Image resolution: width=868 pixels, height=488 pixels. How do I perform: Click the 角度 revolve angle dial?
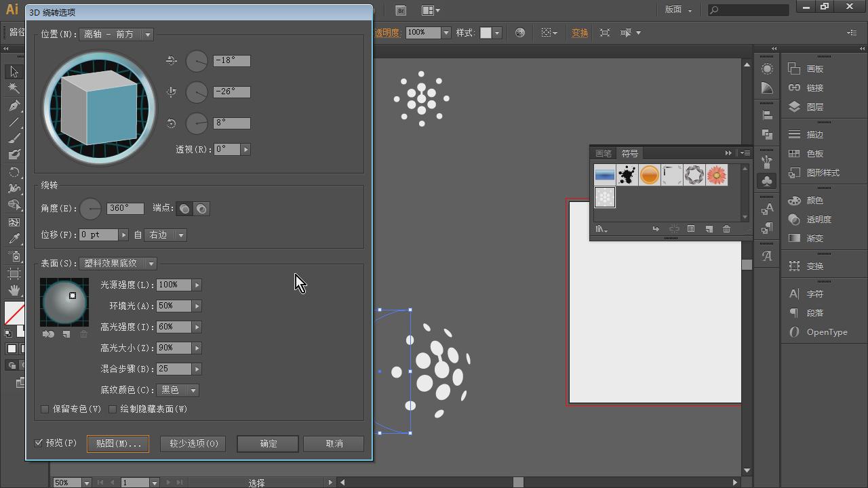[x=90, y=209]
